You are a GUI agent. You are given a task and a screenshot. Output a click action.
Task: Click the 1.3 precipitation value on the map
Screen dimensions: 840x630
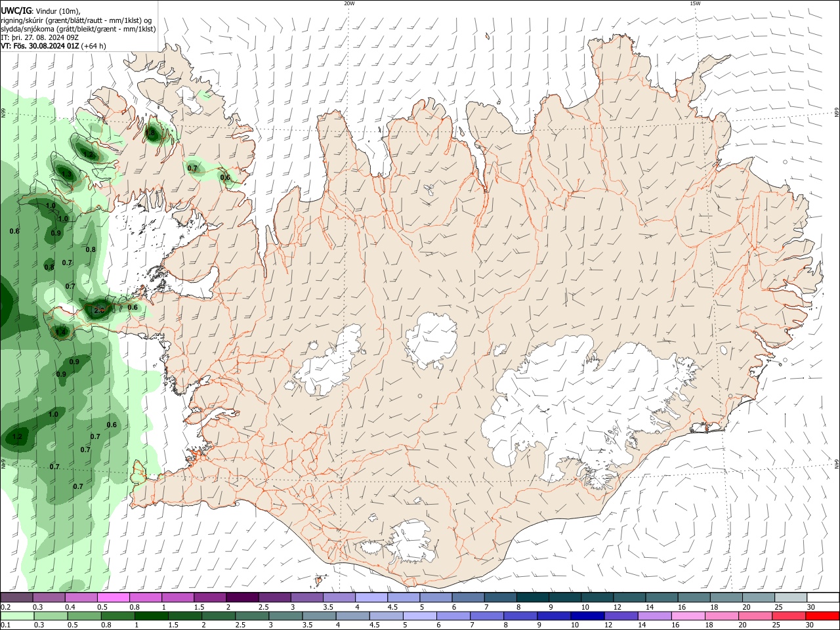pos(66,174)
